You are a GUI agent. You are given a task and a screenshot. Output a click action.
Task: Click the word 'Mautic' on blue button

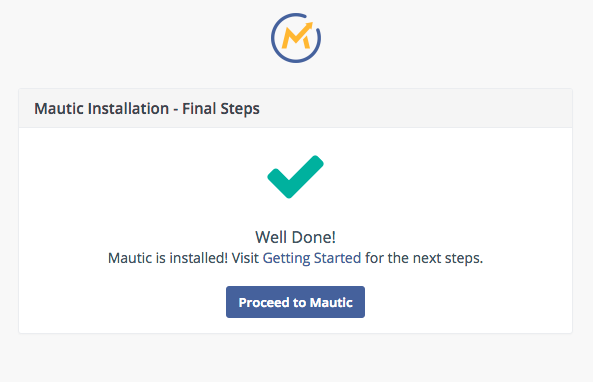coord(331,302)
